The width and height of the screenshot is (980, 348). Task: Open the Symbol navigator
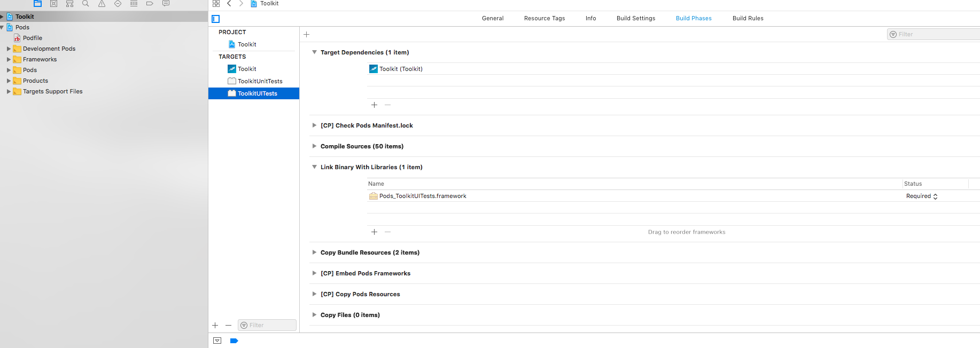[x=69, y=3]
